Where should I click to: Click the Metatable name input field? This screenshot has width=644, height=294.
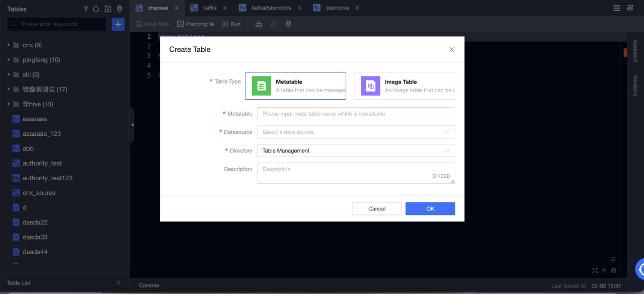pyautogui.click(x=356, y=114)
